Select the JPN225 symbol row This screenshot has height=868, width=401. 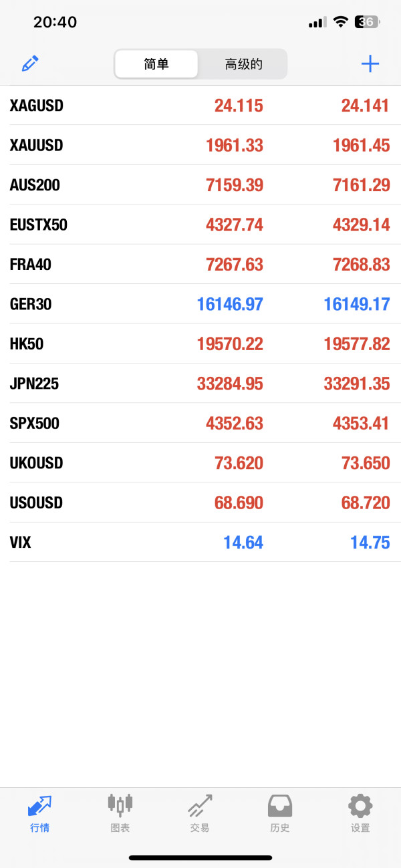point(200,384)
